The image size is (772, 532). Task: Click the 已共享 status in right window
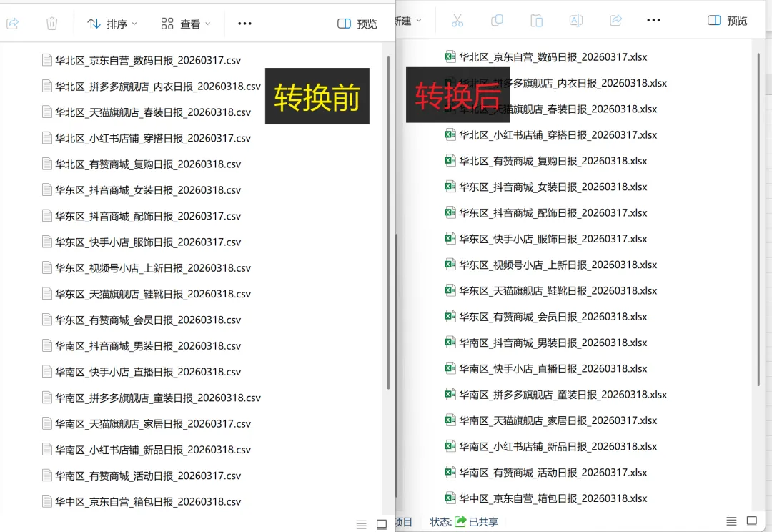pyautogui.click(x=476, y=522)
